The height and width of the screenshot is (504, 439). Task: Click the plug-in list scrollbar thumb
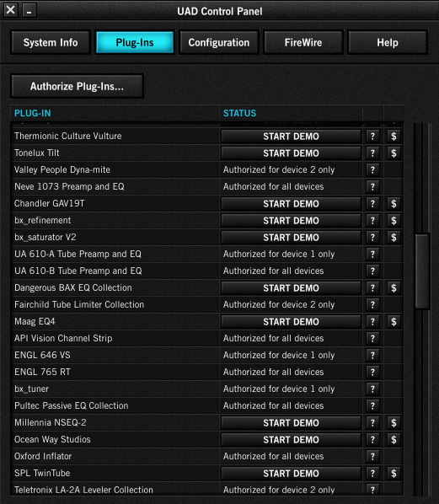click(x=422, y=271)
